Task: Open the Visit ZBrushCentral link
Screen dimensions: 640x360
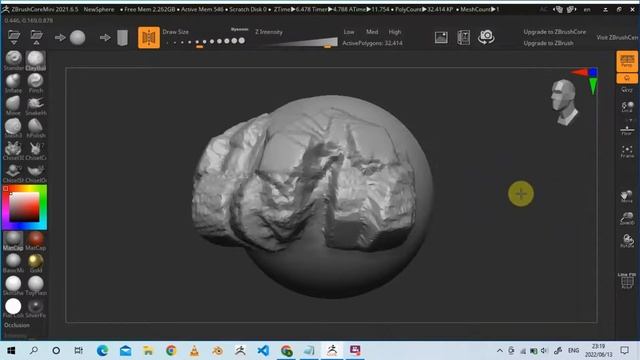Action: (618, 37)
